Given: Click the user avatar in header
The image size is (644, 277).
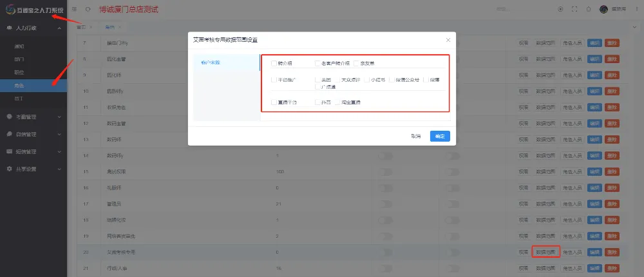Looking at the screenshot, I should coord(603,9).
